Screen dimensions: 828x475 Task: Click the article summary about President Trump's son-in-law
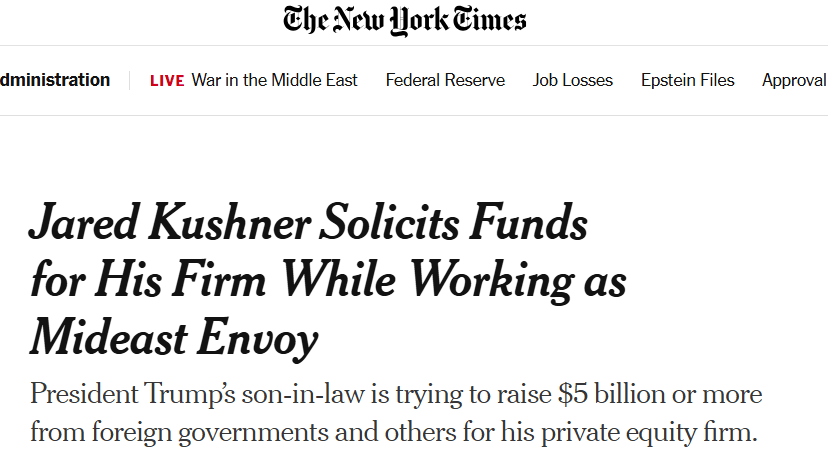(395, 413)
